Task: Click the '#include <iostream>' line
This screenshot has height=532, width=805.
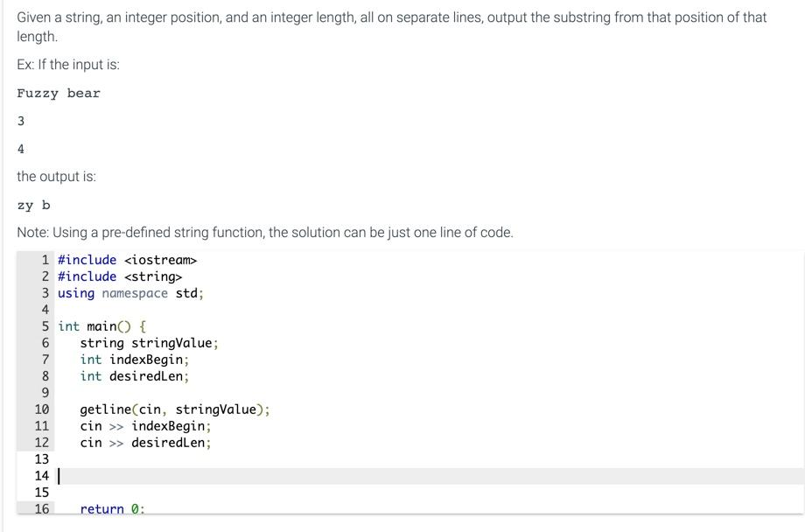Action: [128, 260]
